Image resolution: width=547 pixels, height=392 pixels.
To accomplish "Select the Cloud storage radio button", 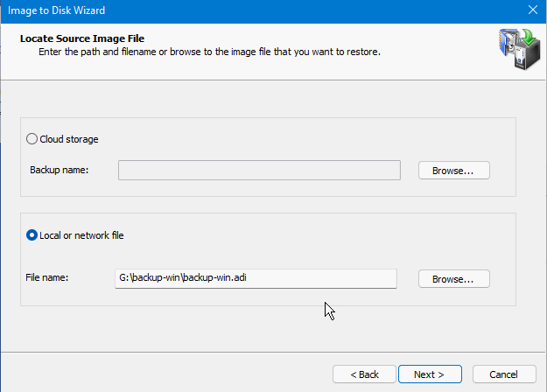I will tap(32, 139).
